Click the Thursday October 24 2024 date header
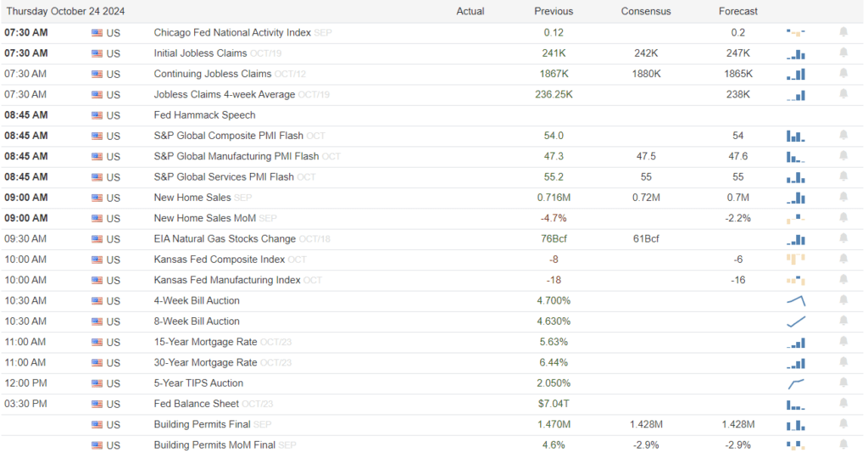 (64, 11)
